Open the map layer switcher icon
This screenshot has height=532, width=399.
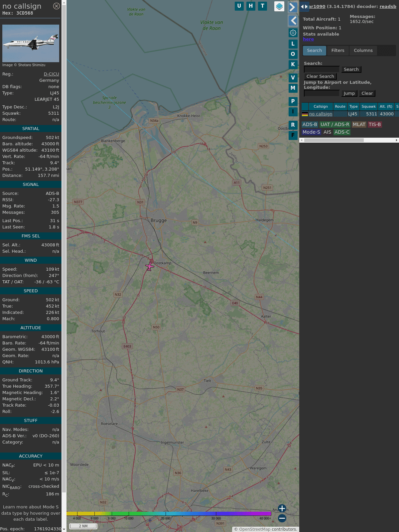pyautogui.click(x=279, y=6)
